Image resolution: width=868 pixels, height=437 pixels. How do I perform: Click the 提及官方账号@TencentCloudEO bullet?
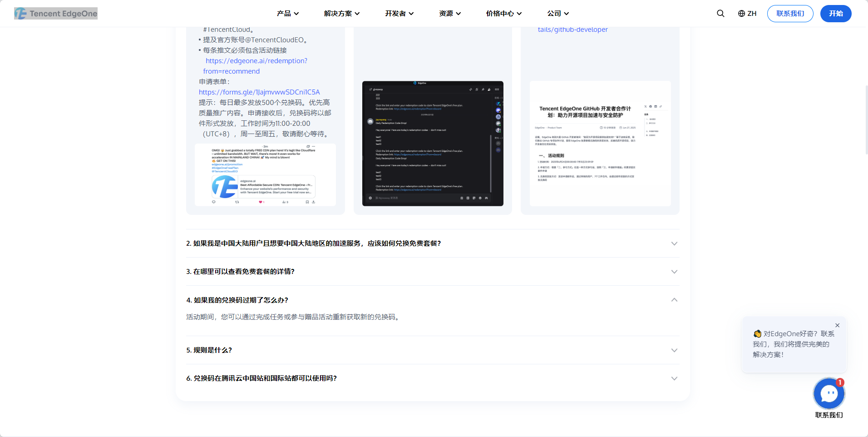(254, 40)
